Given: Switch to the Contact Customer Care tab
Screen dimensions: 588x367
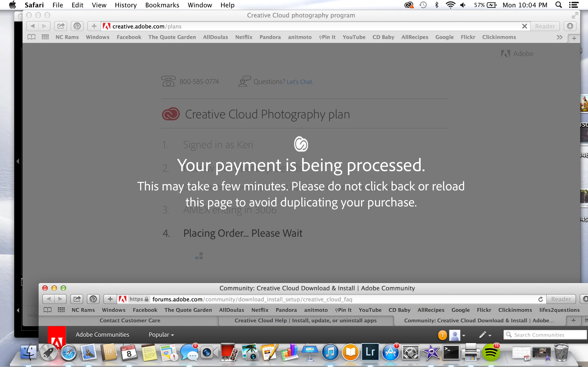Looking at the screenshot, I should coord(130,321).
